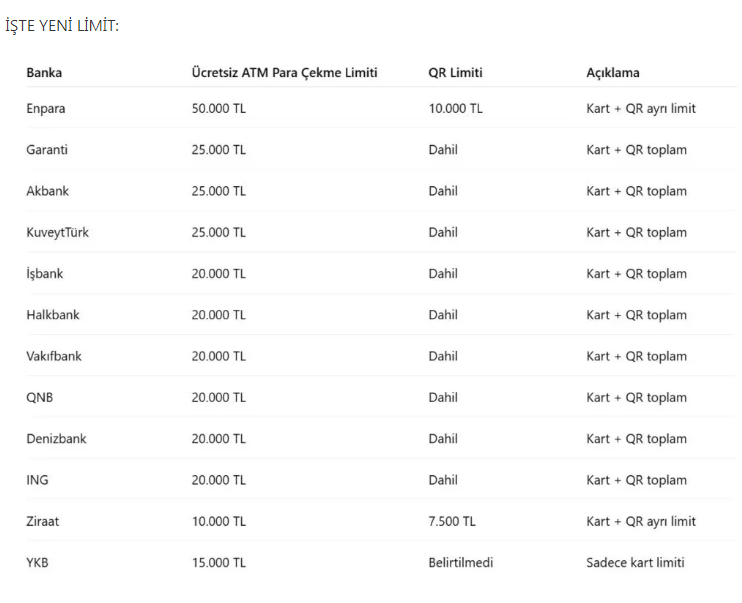The image size is (742, 603).
Task: Click Enpara's 10.000 TL QR limit
Action: pos(455,108)
